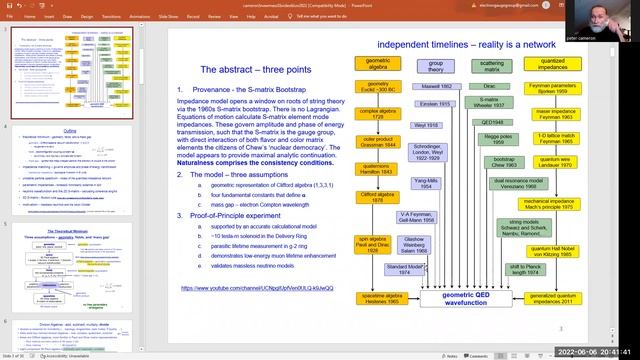The width and height of the screenshot is (640, 360).
Task: Click the 'group theory' lavender header box
Action: pyautogui.click(x=436, y=66)
